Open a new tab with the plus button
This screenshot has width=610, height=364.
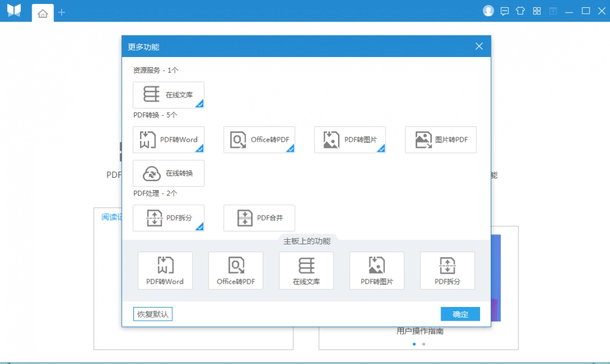tap(62, 12)
